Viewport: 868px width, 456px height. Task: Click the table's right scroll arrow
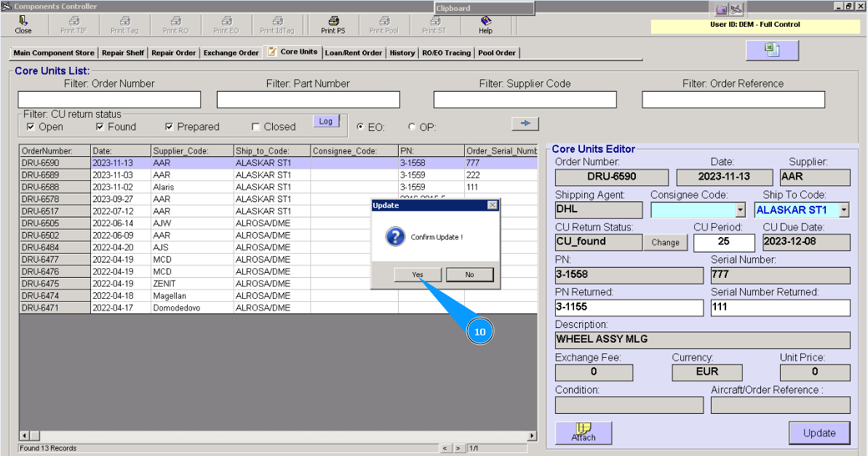pyautogui.click(x=532, y=436)
